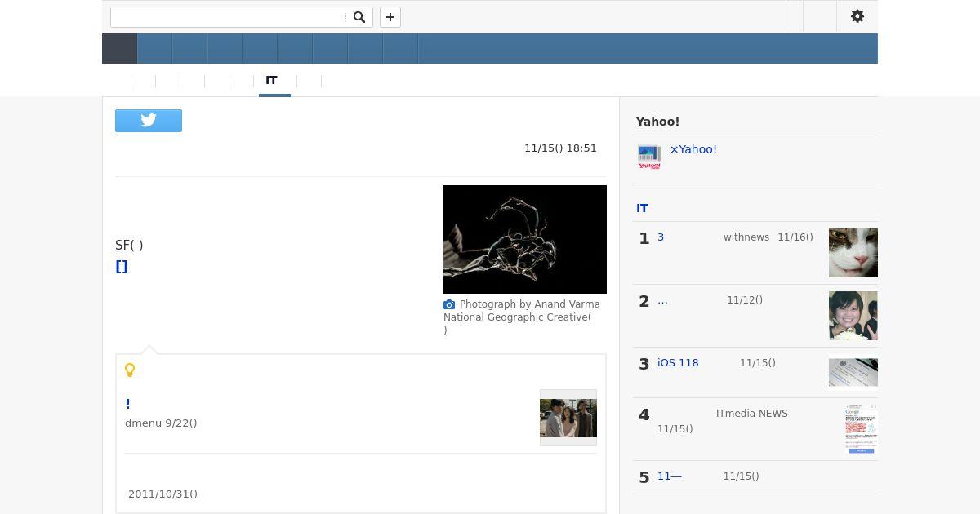
Task: Open the smiling woman thumbnail in ranking 2
Action: point(853,316)
